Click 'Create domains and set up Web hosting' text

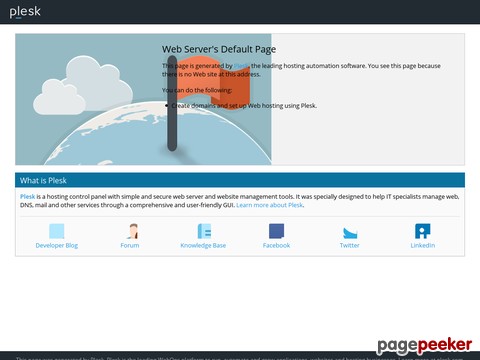(x=244, y=106)
